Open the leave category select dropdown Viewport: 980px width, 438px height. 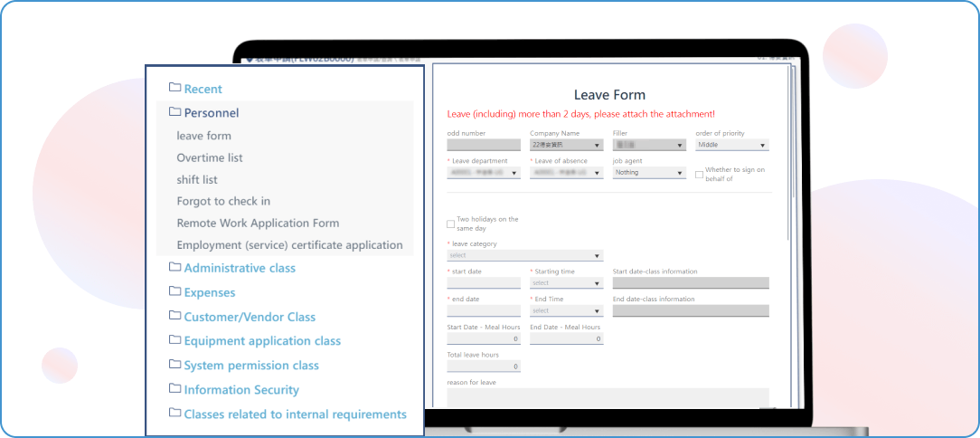tap(524, 255)
